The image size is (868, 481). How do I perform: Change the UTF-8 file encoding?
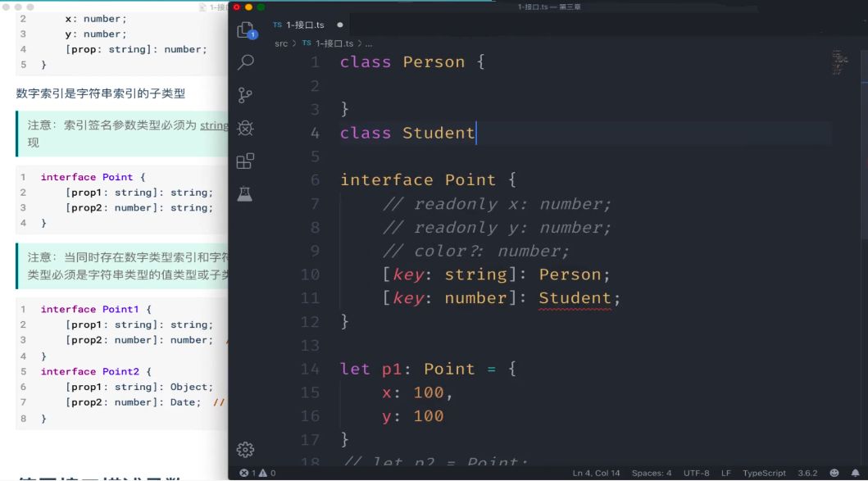[x=696, y=473]
